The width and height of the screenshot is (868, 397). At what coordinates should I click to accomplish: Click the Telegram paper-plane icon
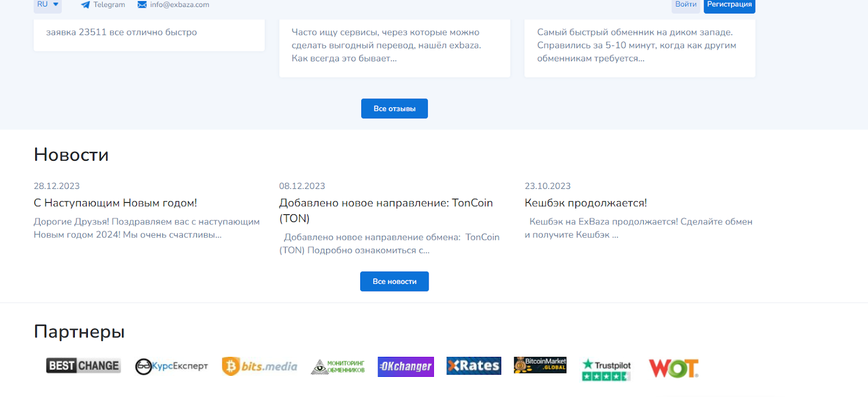tap(85, 5)
